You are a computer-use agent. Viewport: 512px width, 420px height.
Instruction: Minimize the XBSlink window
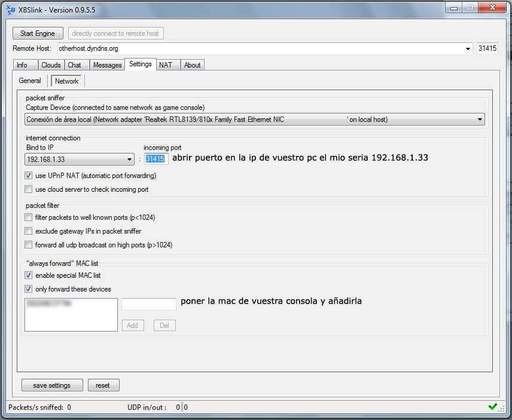pos(453,8)
